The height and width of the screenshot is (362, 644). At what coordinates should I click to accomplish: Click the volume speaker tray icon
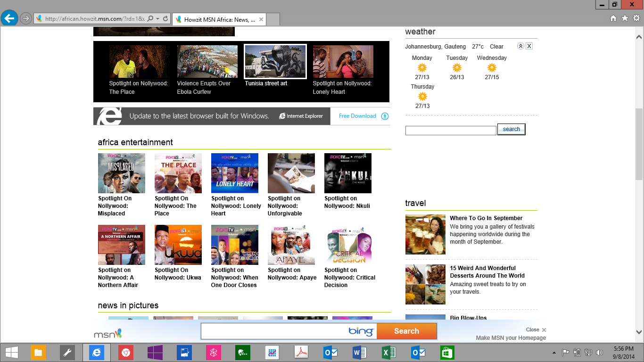pyautogui.click(x=600, y=353)
